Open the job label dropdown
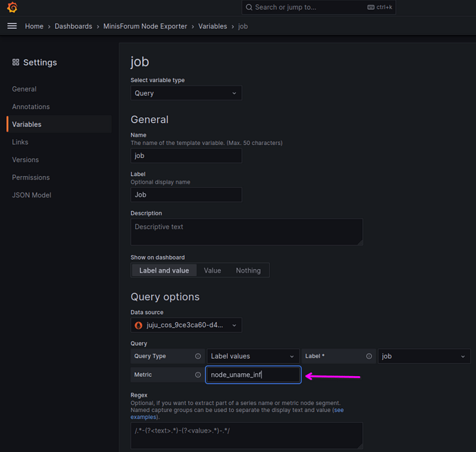476x452 pixels. click(x=424, y=356)
